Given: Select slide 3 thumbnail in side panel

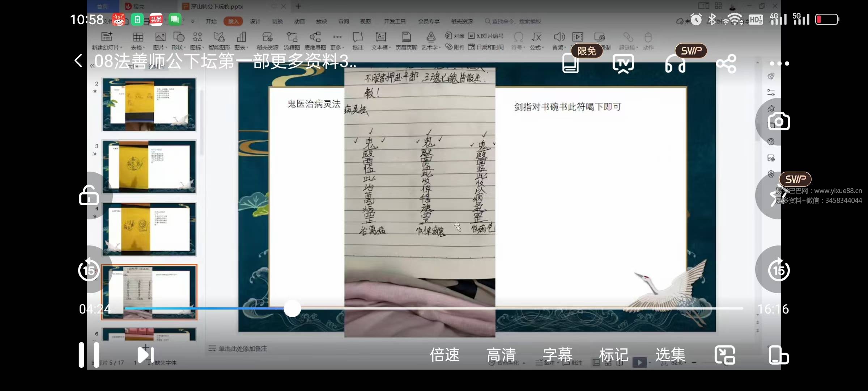Looking at the screenshot, I should [149, 167].
